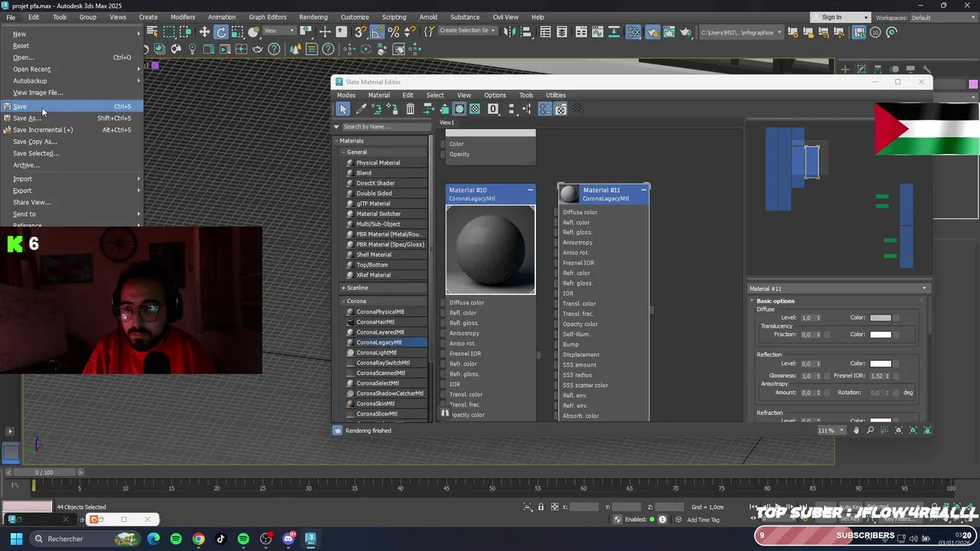Click the Pan hand tool in Slate editor
Screen dimensions: 980x551
[x=856, y=431]
